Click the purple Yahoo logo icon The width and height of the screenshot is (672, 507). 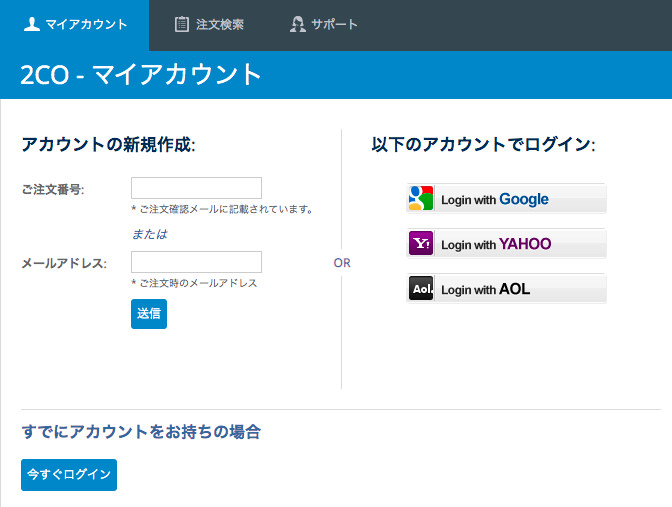(x=421, y=244)
